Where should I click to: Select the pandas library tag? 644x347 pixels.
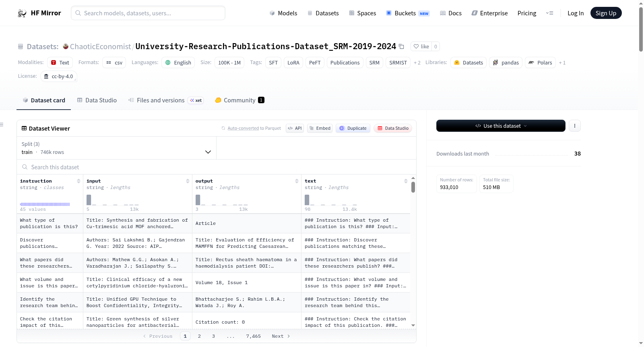coord(506,62)
